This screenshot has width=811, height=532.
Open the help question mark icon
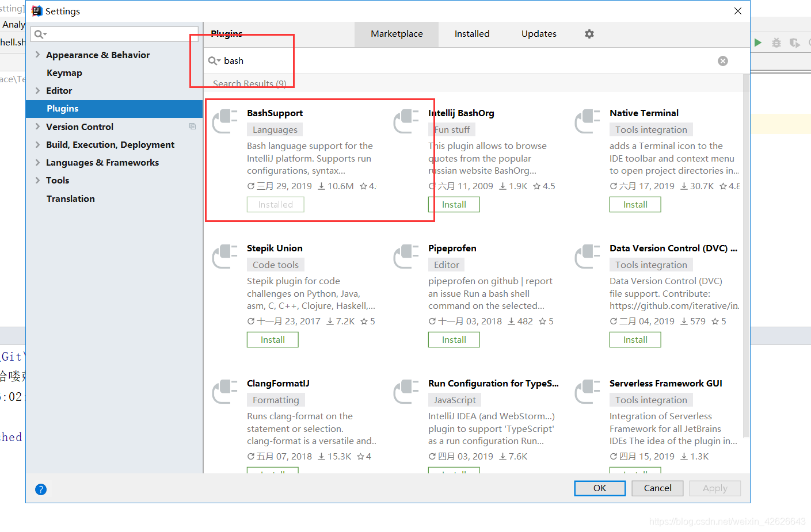(41, 489)
